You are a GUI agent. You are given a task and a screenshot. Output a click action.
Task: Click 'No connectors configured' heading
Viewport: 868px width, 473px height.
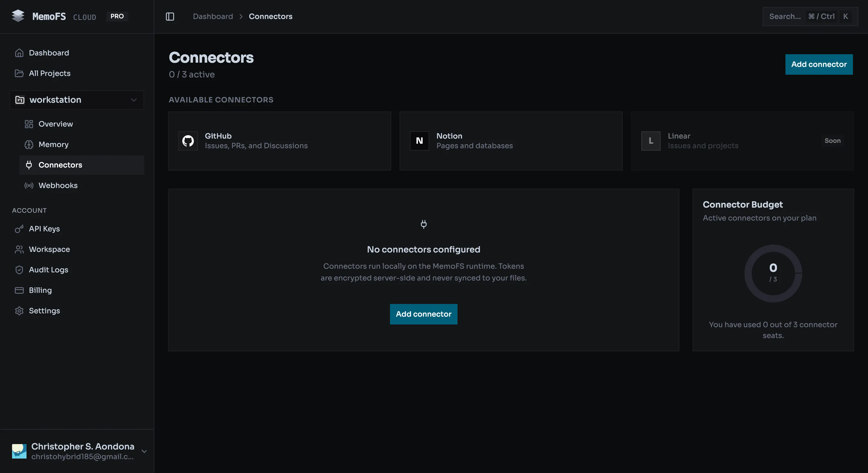point(423,250)
